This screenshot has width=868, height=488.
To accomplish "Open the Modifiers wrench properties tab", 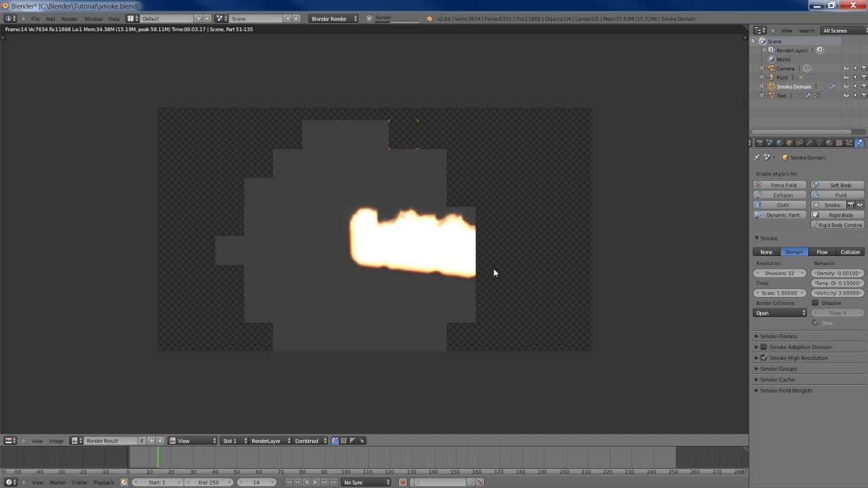I will click(809, 142).
